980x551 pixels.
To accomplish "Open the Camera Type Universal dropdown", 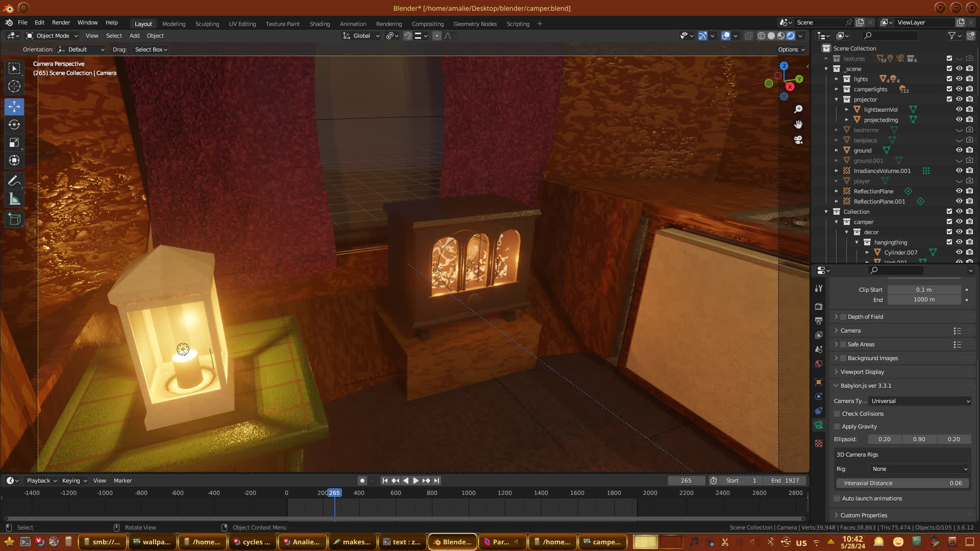I will (x=920, y=401).
